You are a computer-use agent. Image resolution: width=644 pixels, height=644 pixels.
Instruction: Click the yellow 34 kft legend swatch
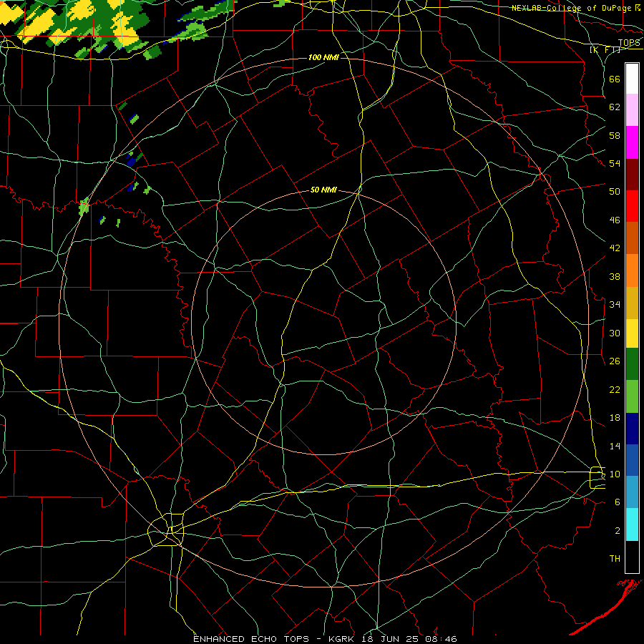[x=632, y=333]
